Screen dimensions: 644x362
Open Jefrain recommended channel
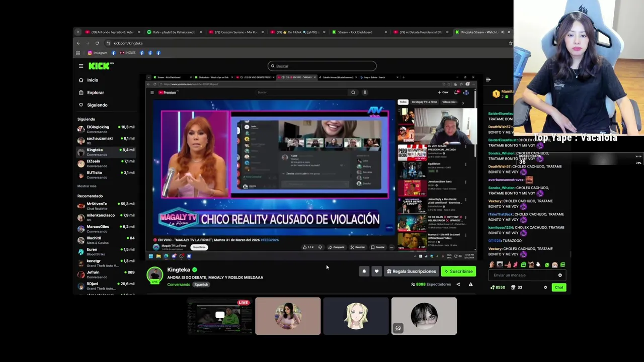106,274
